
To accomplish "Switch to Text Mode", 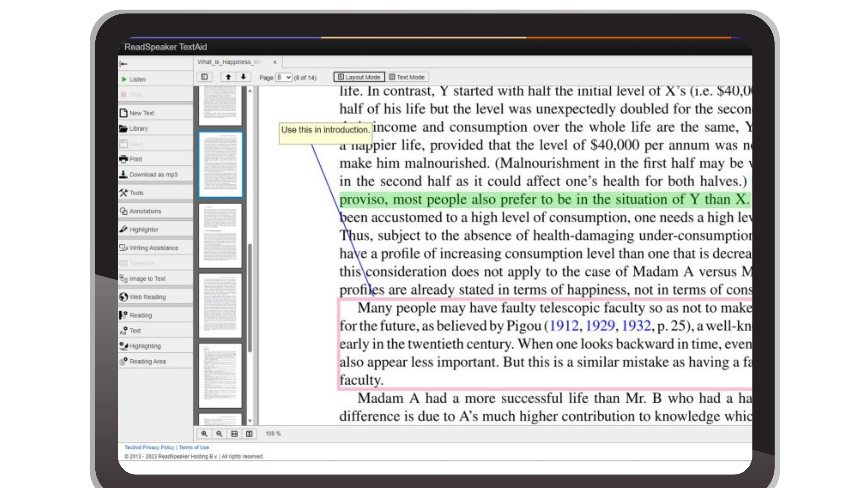I will tap(407, 77).
